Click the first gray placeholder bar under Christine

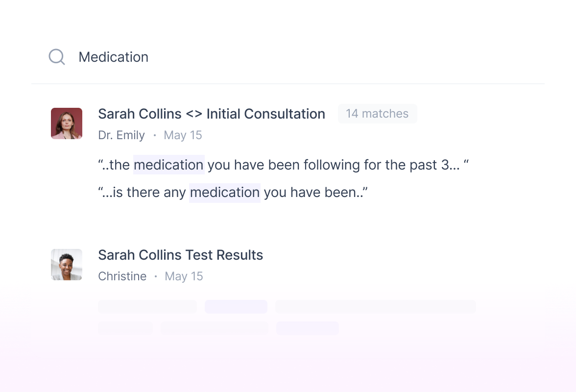tap(147, 307)
